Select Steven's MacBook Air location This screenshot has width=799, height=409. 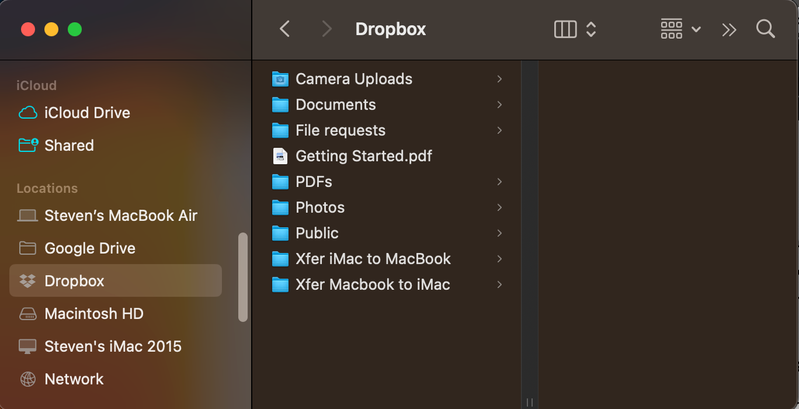click(x=120, y=215)
